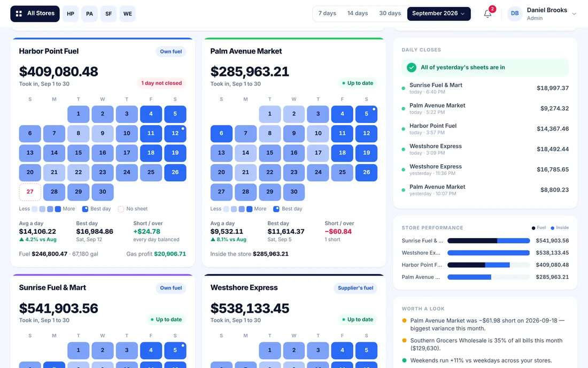Click the −$60.84 short/over value

point(338,232)
